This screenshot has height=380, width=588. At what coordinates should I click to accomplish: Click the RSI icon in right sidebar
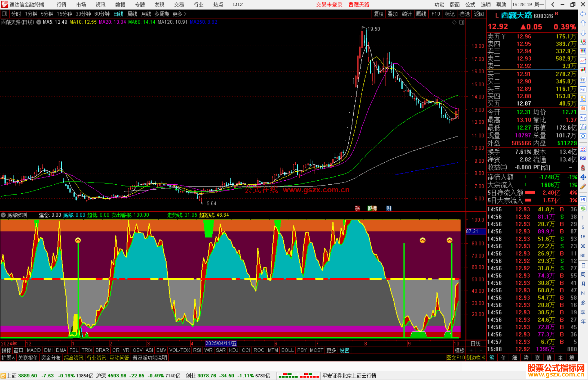point(583,158)
